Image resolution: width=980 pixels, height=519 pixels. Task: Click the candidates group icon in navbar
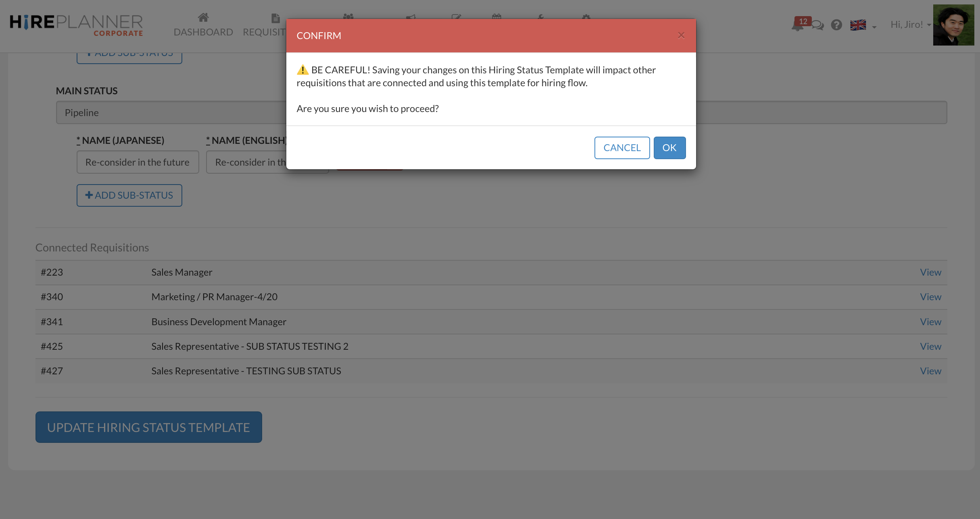coord(348,17)
